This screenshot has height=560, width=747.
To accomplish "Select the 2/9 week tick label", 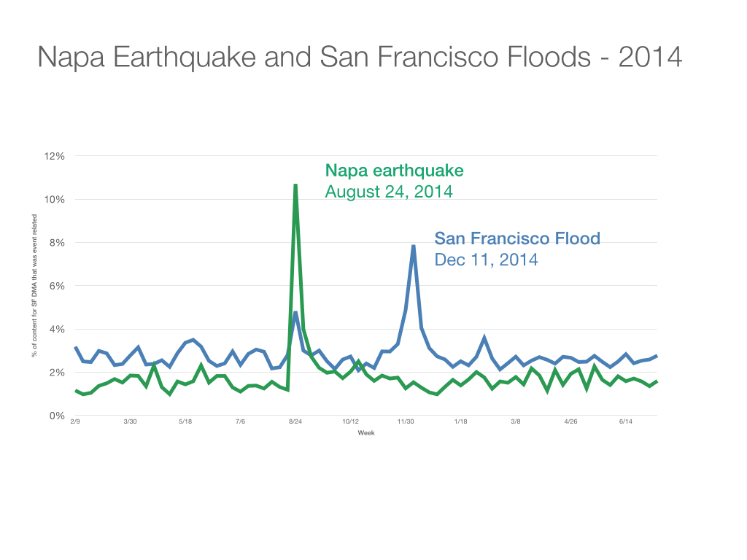I will (75, 421).
